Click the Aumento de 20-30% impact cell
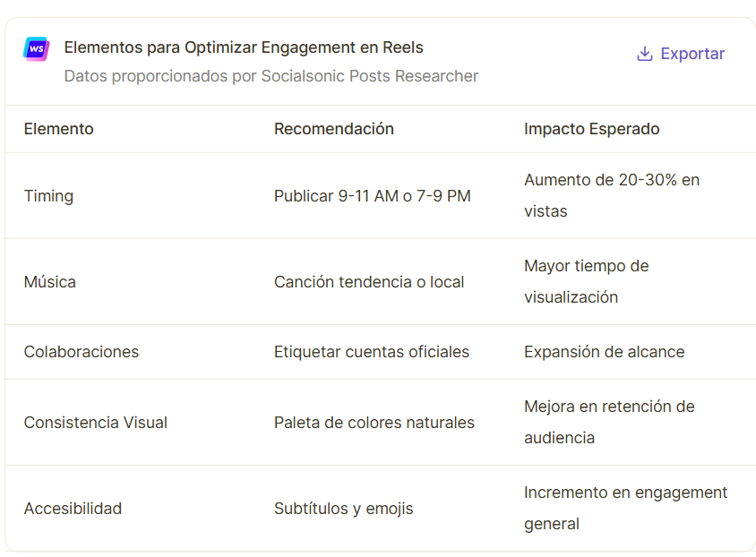 coord(612,195)
